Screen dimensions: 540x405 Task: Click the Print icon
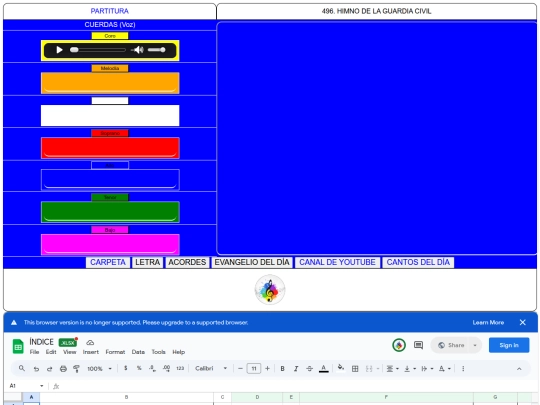pos(63,368)
